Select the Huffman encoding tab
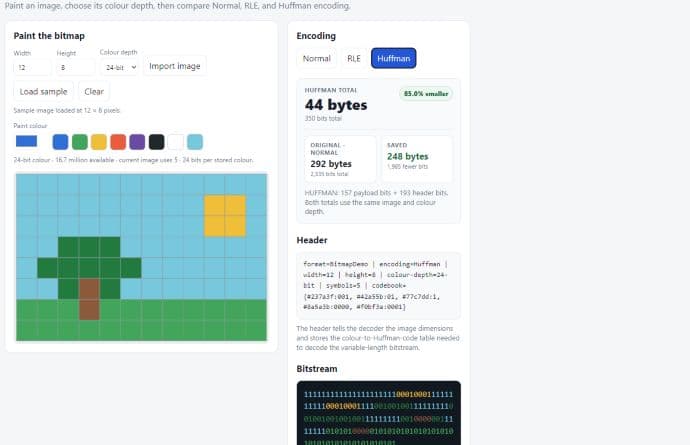 [x=393, y=59]
